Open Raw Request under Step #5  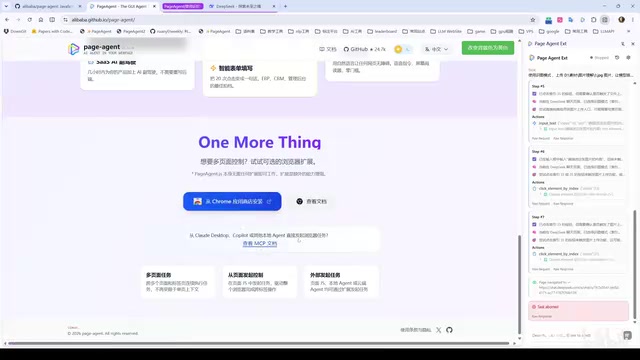(540, 138)
